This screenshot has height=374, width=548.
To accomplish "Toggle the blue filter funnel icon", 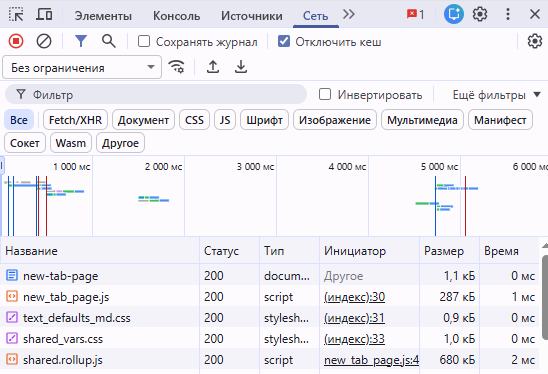I will pyautogui.click(x=81, y=41).
